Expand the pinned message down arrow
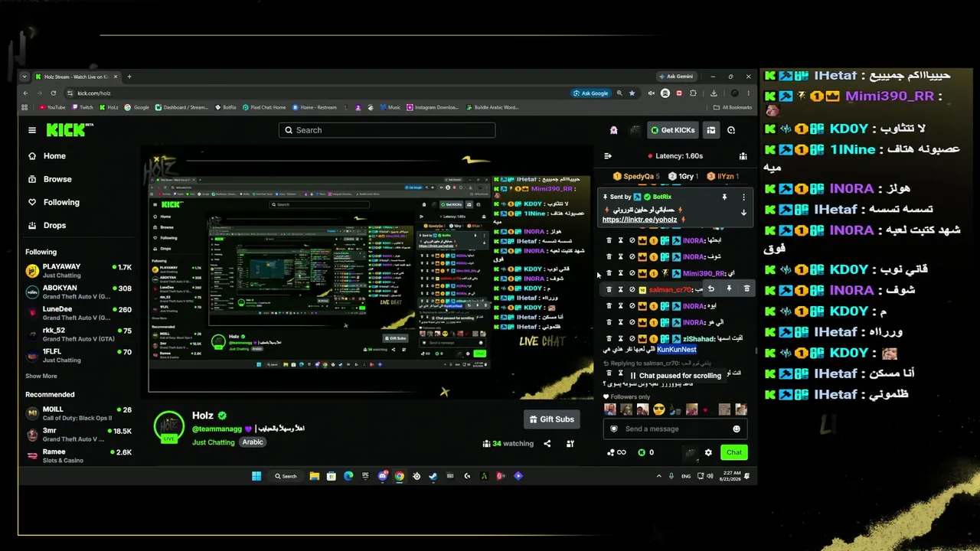This screenshot has width=980, height=551. 743,213
